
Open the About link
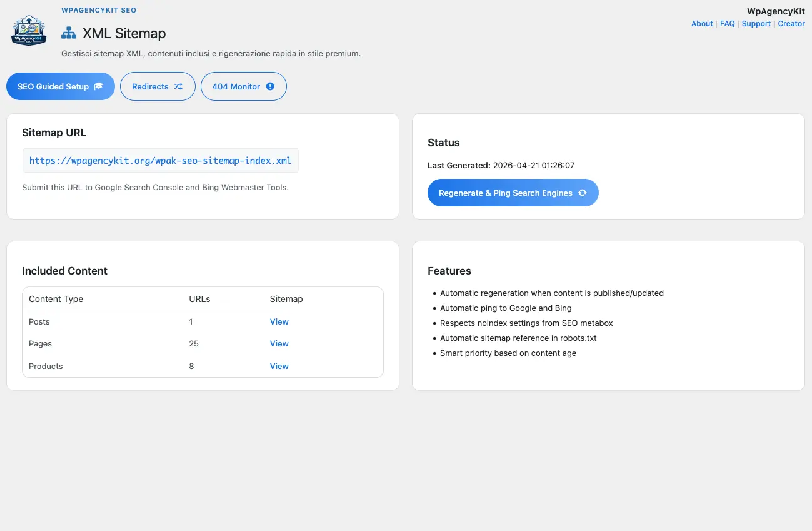[702, 24]
